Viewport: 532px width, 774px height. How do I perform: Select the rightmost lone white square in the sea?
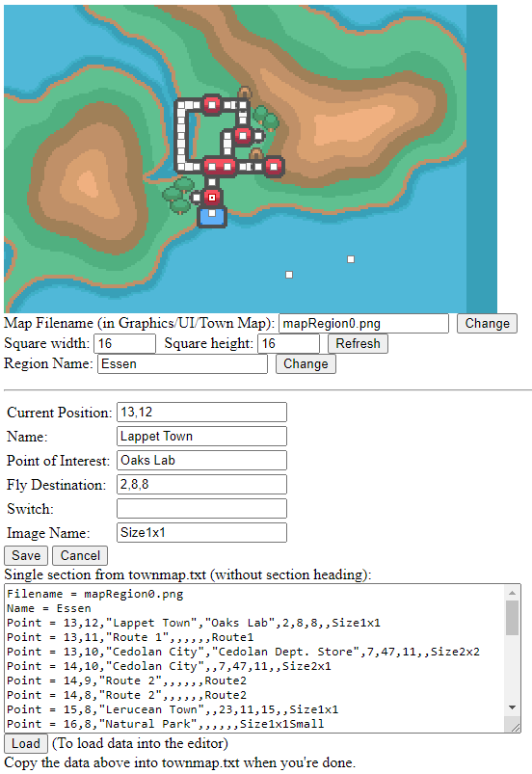351,259
